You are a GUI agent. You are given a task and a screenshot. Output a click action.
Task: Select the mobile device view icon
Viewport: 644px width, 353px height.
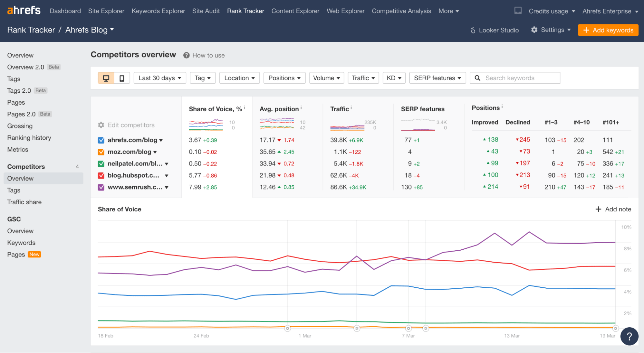[x=122, y=78]
